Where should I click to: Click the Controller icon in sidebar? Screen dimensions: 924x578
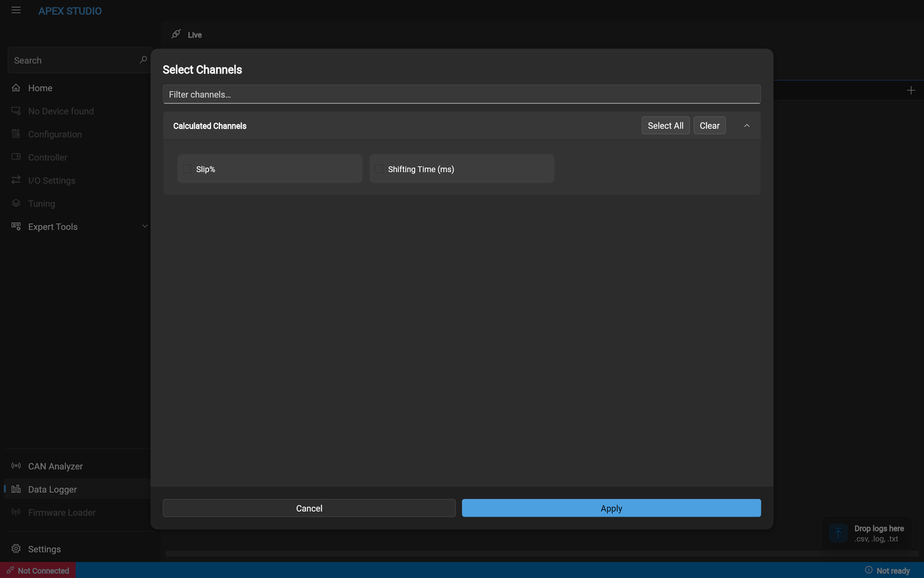[x=16, y=157]
